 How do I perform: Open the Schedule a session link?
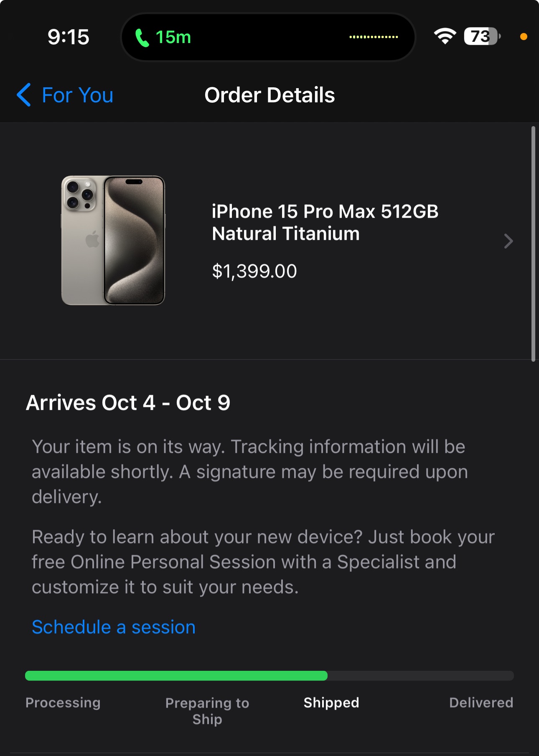(x=114, y=627)
